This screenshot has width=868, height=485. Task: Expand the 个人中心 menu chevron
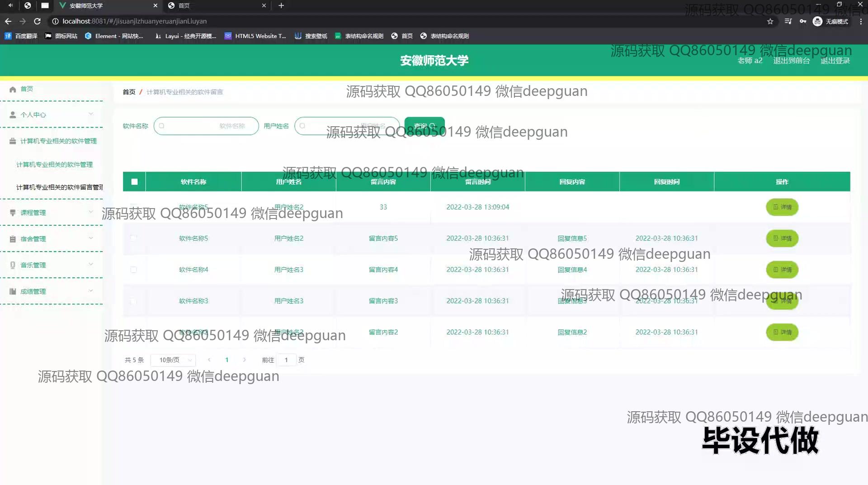click(91, 114)
